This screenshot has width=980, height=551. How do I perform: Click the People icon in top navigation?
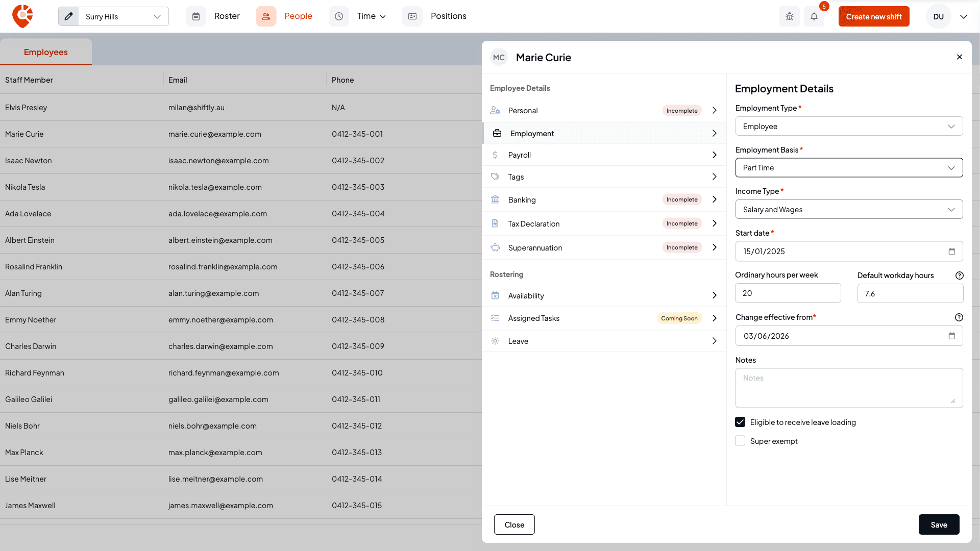pyautogui.click(x=266, y=16)
